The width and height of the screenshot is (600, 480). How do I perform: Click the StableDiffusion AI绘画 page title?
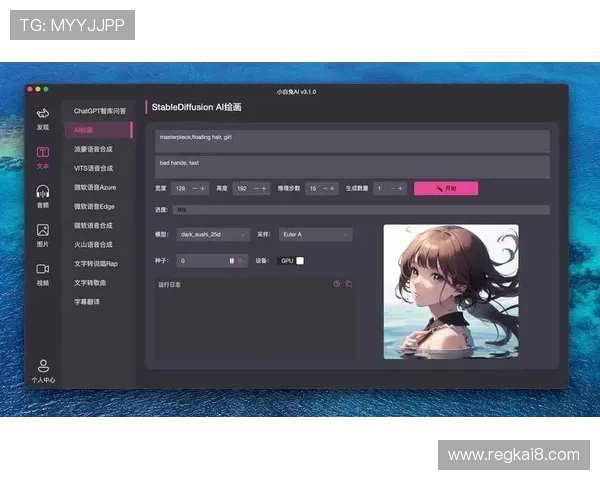click(196, 107)
